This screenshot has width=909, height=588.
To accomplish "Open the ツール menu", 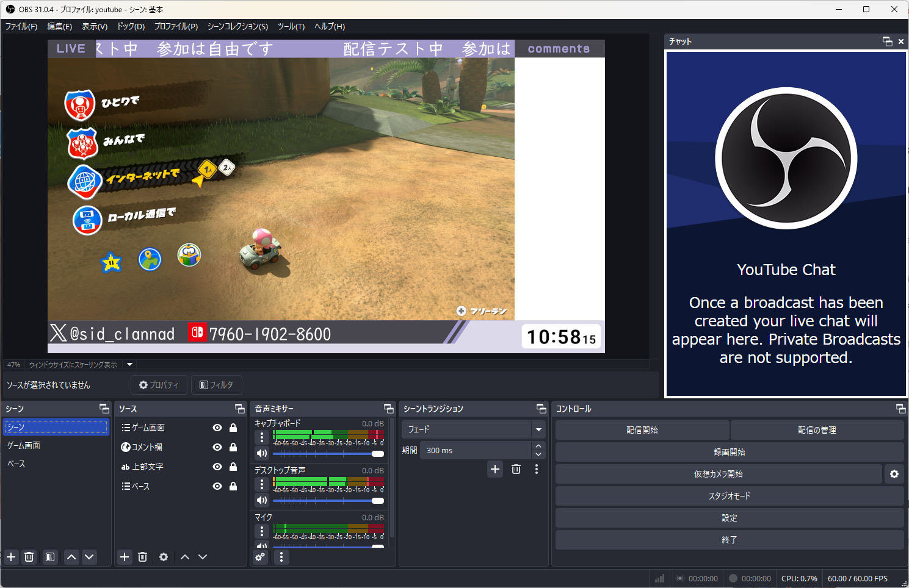I will 291,26.
